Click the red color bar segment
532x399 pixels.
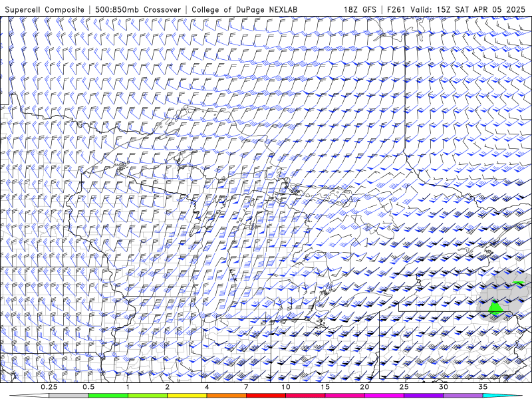(x=265, y=396)
